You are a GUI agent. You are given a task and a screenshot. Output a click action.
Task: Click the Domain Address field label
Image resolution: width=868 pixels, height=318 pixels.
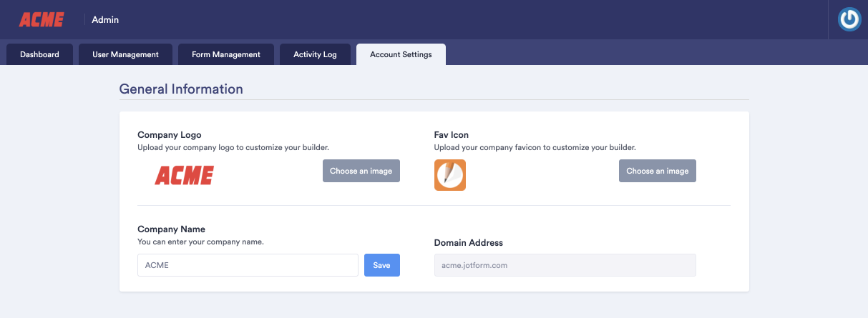468,243
